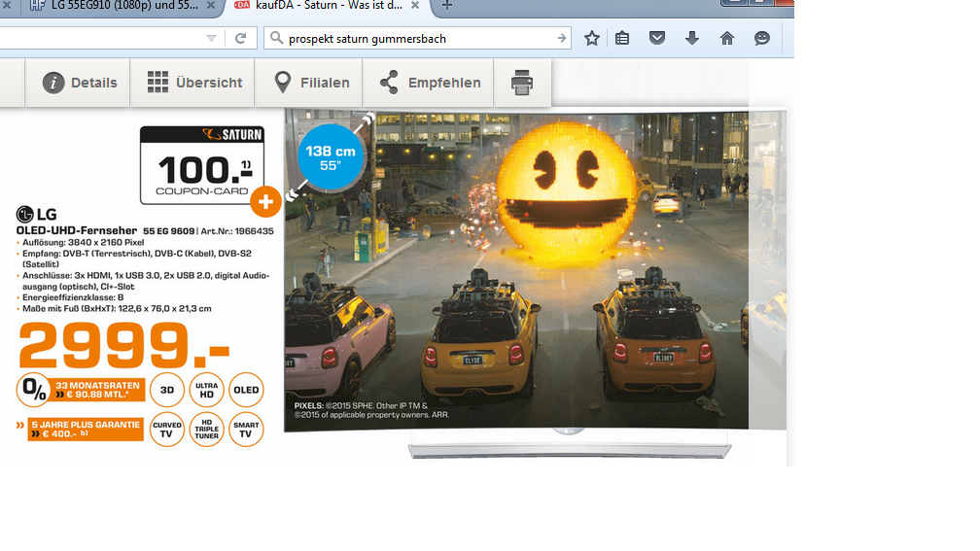Open the Filialen store locator
The image size is (980, 551).
pos(309,83)
